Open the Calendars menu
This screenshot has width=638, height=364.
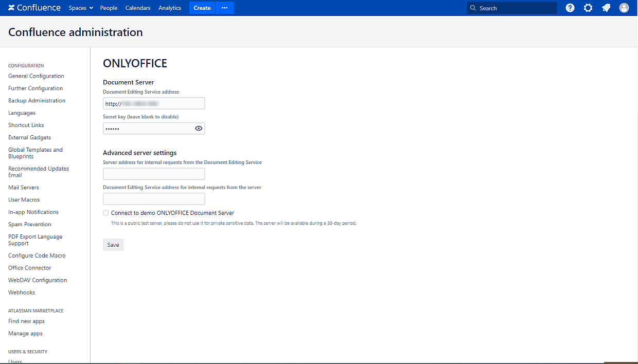click(138, 8)
